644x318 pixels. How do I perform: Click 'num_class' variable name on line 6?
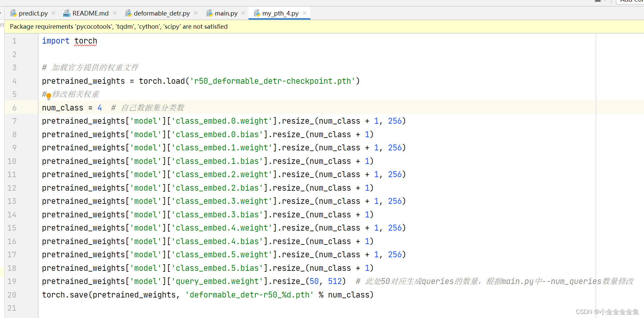[x=63, y=108]
